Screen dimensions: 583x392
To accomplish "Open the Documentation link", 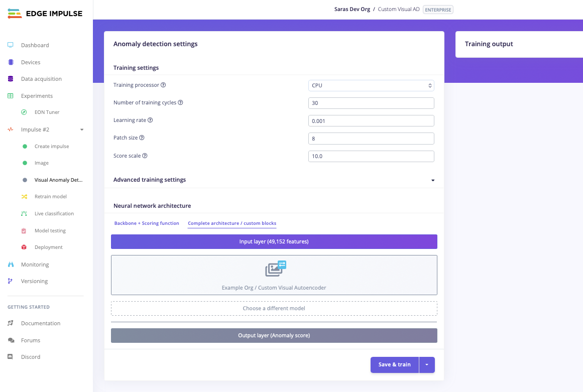I will [x=41, y=323].
